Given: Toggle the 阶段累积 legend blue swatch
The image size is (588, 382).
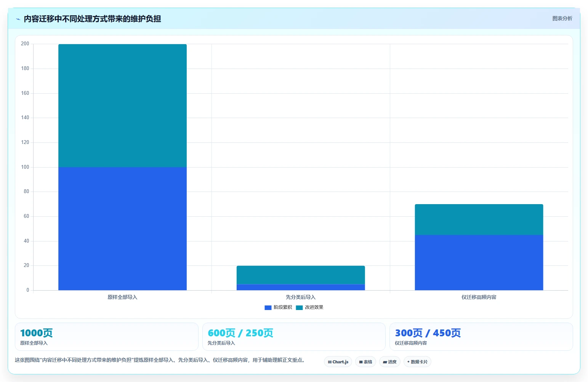Looking at the screenshot, I should point(268,308).
